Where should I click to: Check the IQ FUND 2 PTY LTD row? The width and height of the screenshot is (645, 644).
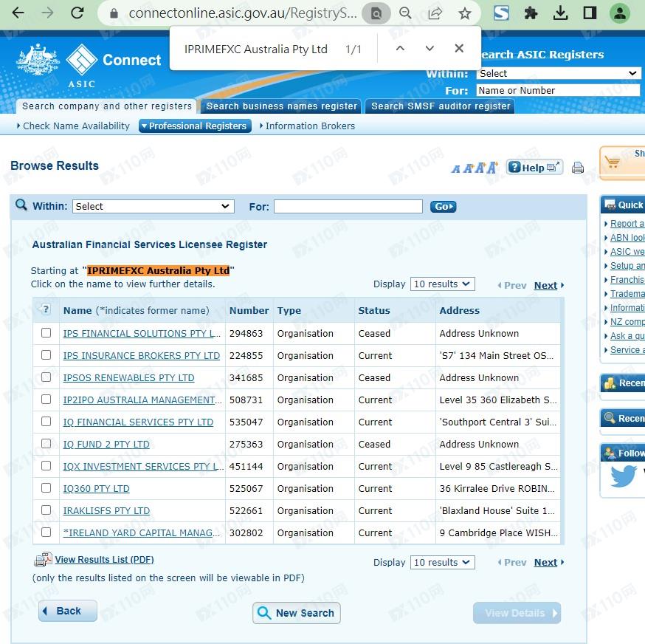coord(46,444)
